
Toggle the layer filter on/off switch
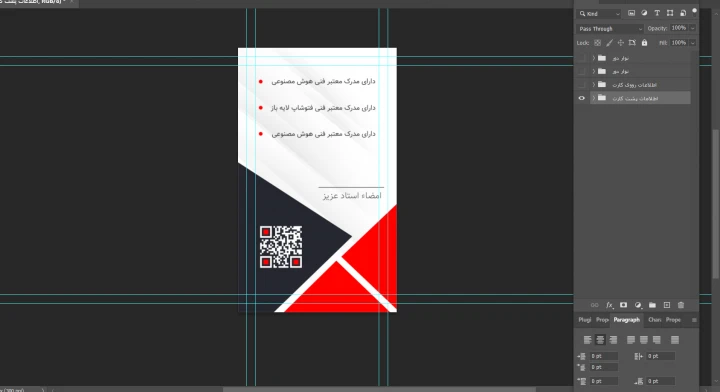tap(694, 12)
